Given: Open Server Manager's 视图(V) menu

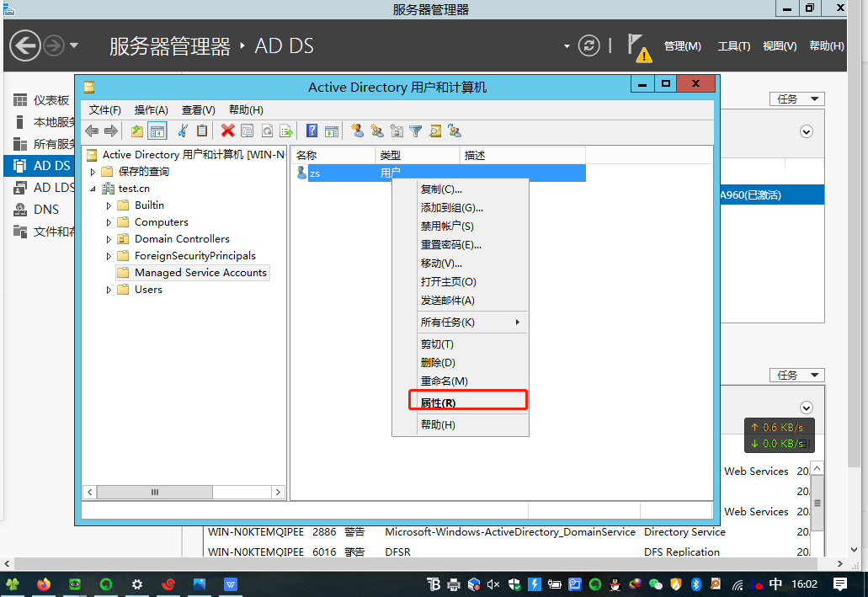Looking at the screenshot, I should tap(780, 46).
